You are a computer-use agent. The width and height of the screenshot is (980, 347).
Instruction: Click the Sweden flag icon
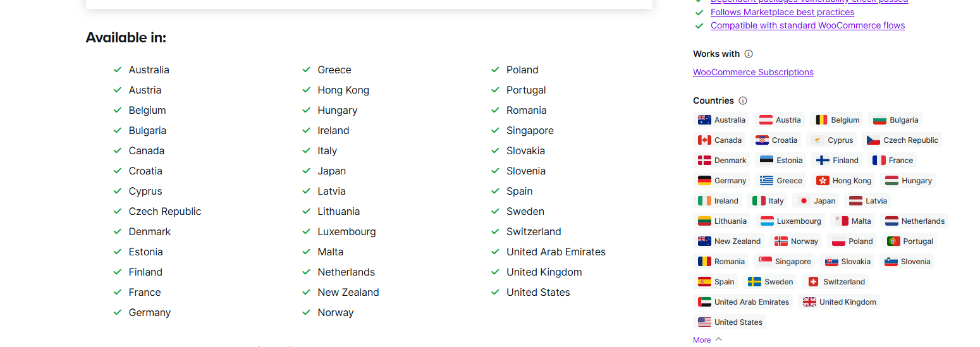click(x=754, y=282)
